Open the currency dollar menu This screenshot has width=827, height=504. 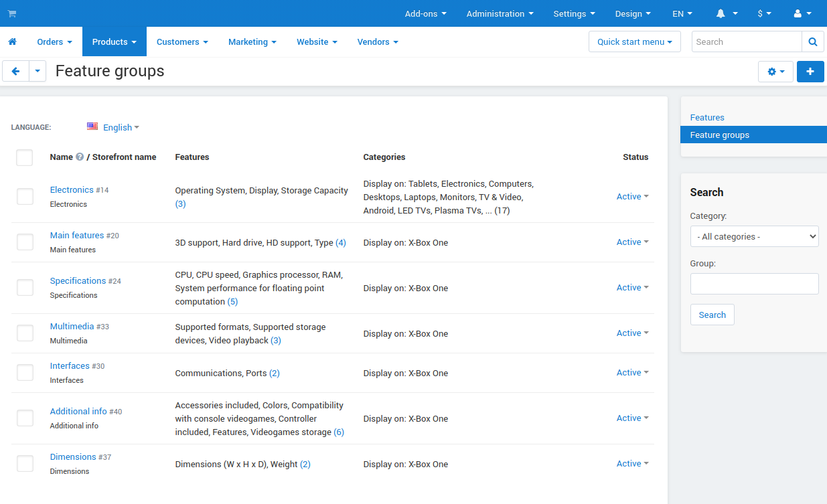click(x=764, y=13)
